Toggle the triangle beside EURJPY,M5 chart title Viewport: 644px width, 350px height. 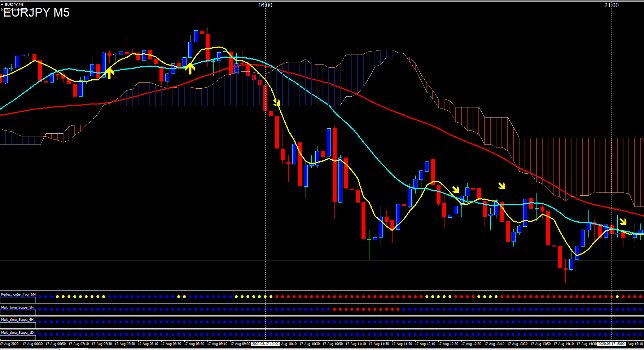point(2,5)
